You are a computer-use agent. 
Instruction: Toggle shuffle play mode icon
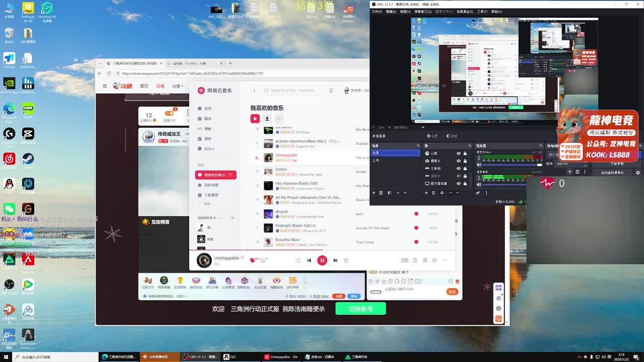coord(298,260)
